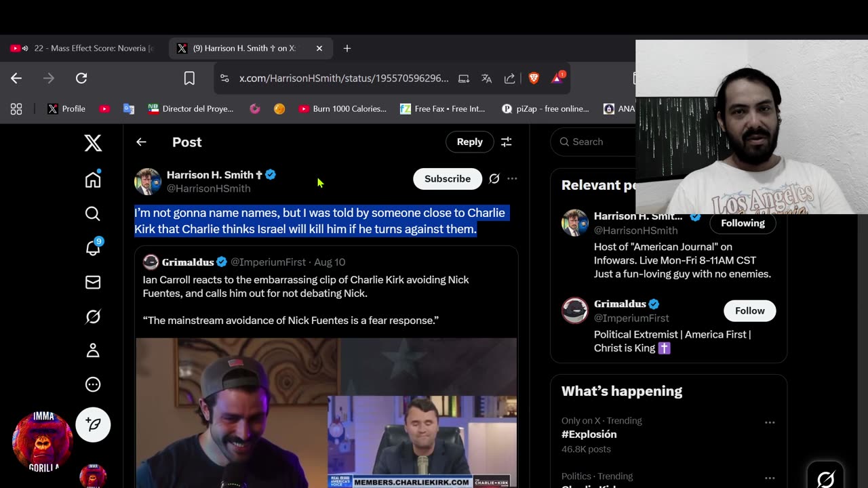Play the quoted post's video thumbnail
Screen dimensions: 868x488
click(326, 413)
